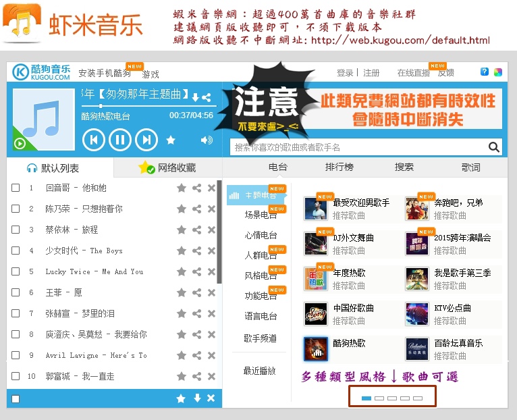517x420 pixels.
Task: Open the 排行榜 tab
Action: [x=339, y=167]
